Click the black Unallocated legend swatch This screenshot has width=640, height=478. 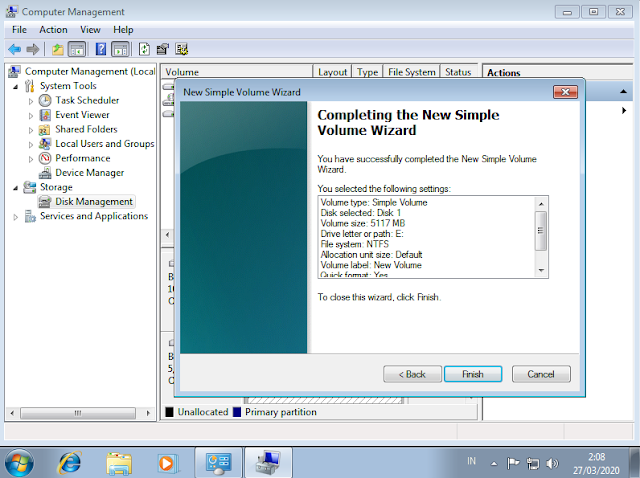[169, 412]
